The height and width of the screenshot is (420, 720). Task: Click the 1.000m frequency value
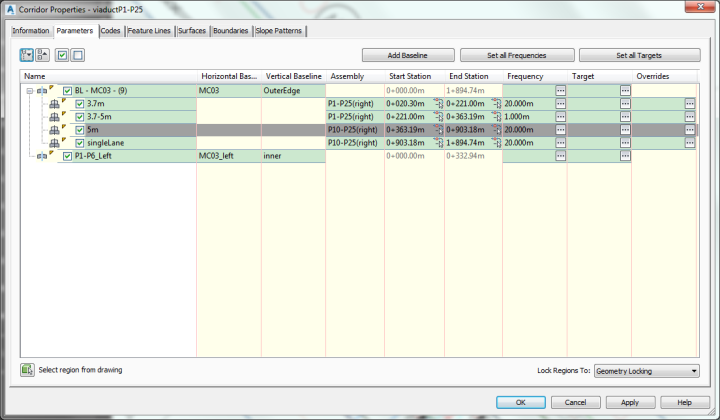pyautogui.click(x=517, y=117)
